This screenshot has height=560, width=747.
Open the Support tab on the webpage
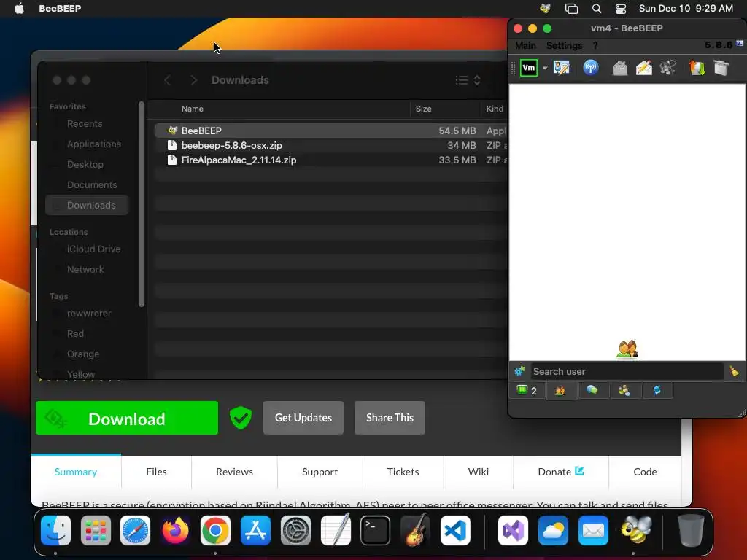click(320, 472)
